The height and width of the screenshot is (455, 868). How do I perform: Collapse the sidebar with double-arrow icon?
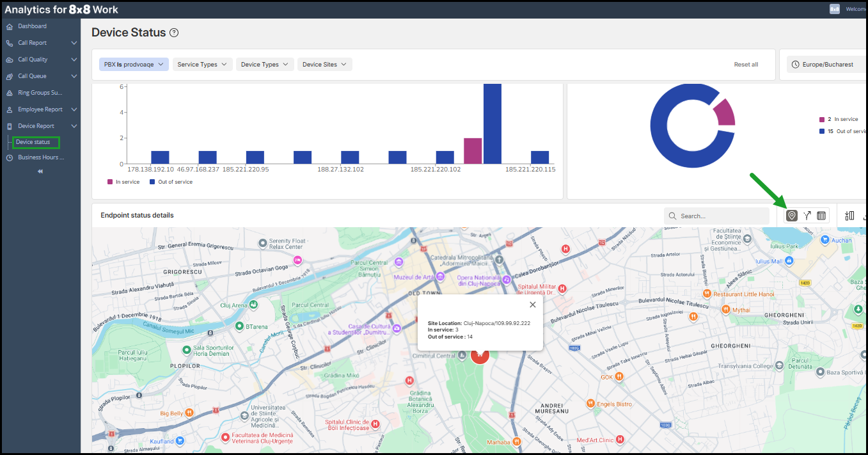pyautogui.click(x=40, y=172)
